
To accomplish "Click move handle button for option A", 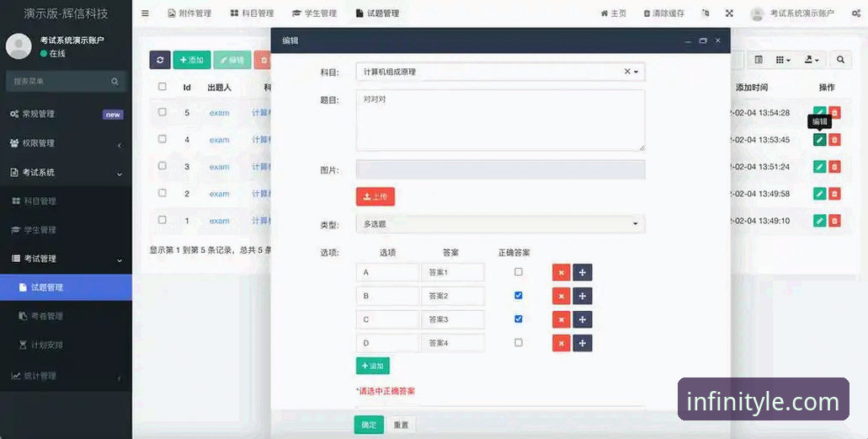I will click(x=583, y=273).
